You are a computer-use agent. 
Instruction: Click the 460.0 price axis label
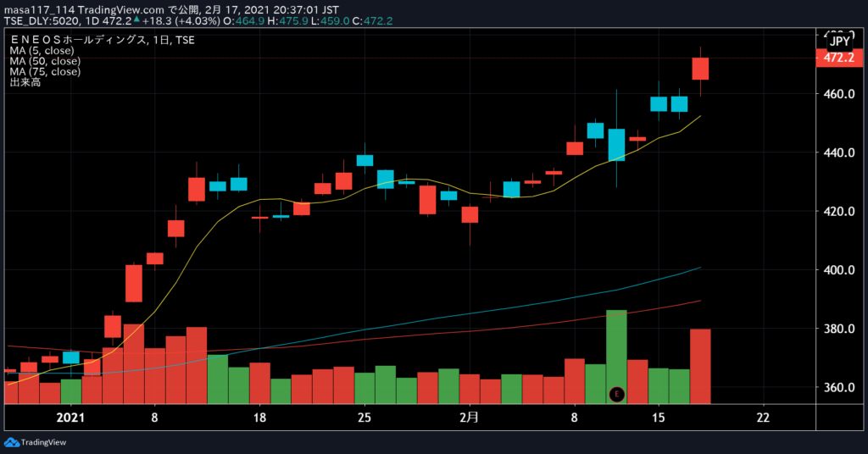[x=839, y=94]
